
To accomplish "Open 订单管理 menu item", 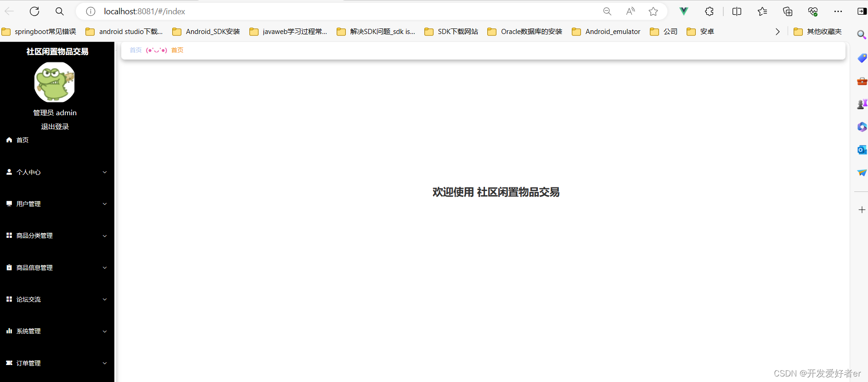I will 57,363.
